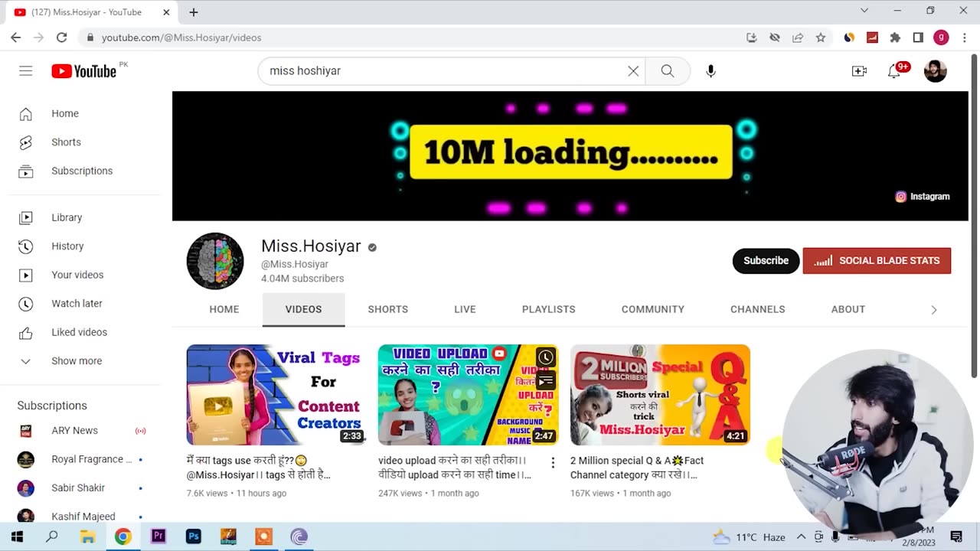Open the Chrome extensions puzzle icon
The image size is (980, 551).
tap(895, 37)
